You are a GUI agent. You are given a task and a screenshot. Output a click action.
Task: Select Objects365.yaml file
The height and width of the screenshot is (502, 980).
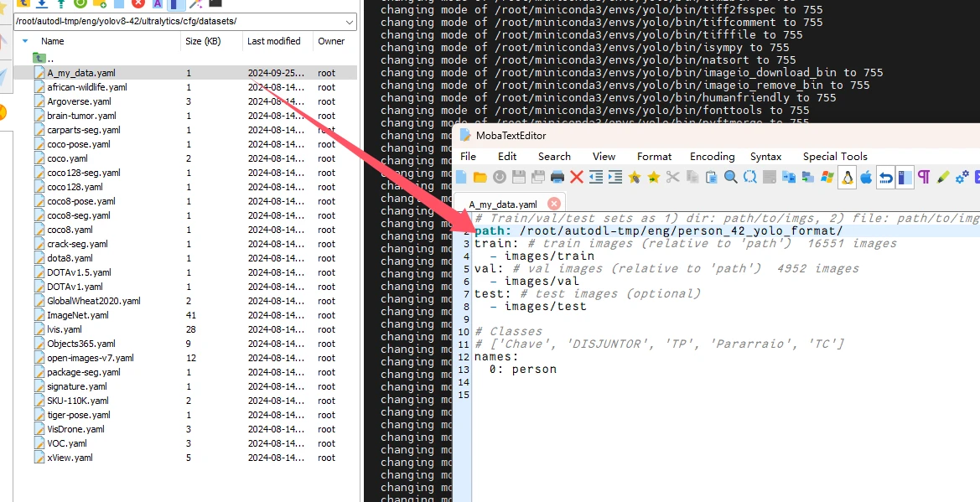click(x=81, y=344)
